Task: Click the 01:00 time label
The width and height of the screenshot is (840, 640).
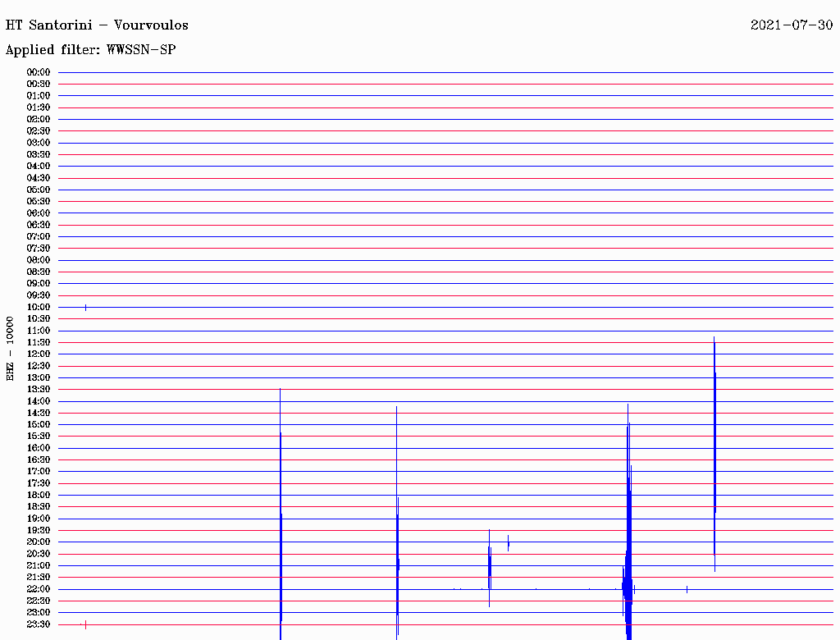Action: tap(39, 96)
